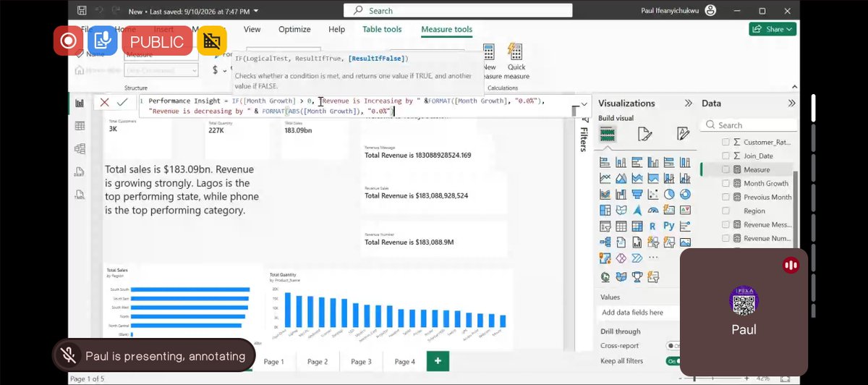Open the Report view from the left rail
This screenshot has height=385, width=868.
(x=80, y=103)
